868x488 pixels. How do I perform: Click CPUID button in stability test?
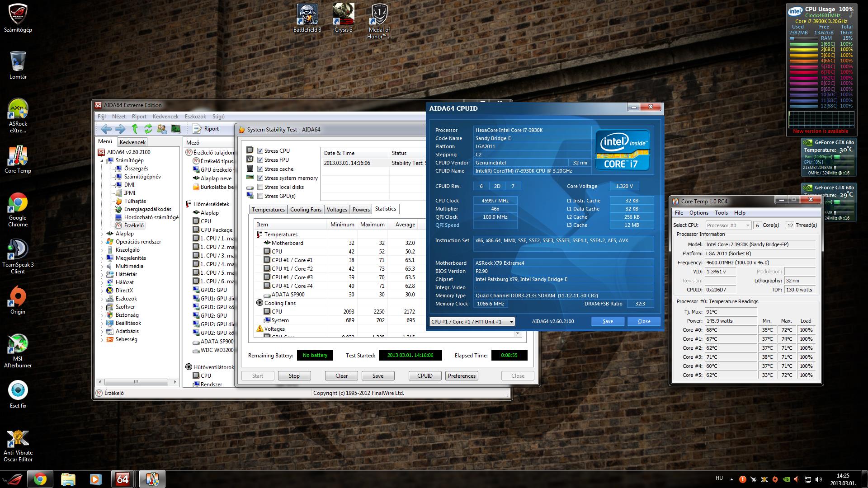point(425,376)
